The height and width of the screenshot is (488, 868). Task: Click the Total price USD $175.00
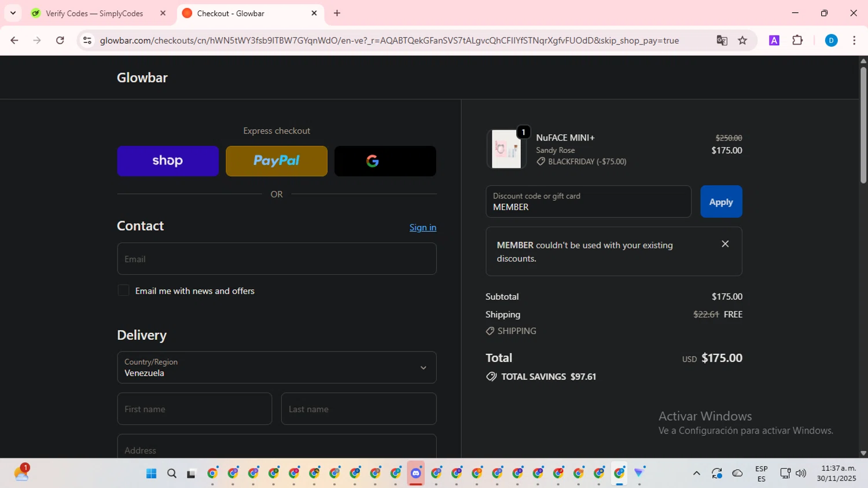tap(712, 358)
